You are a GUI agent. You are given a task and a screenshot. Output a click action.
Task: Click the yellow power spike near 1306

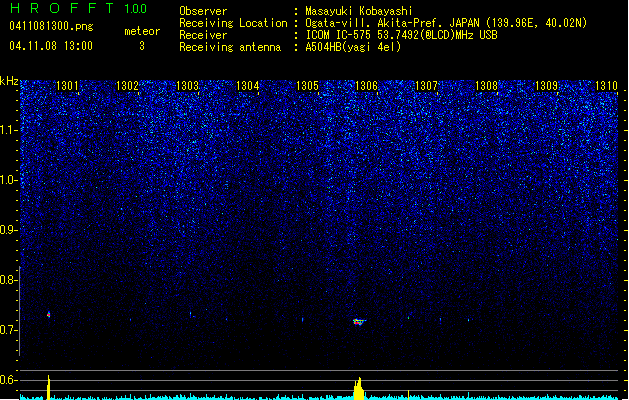coord(359,388)
